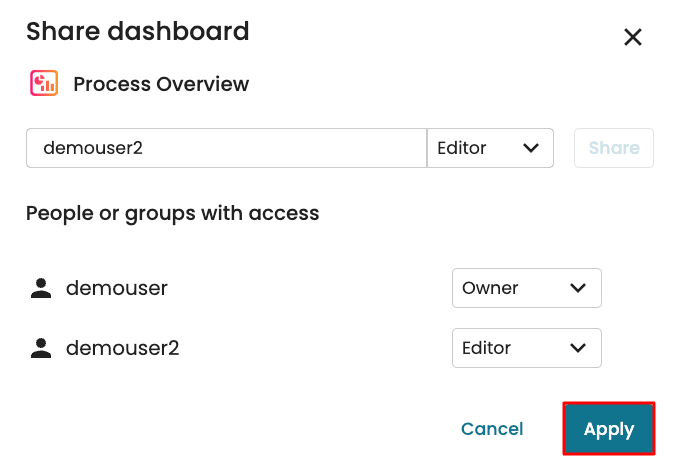The width and height of the screenshot is (683, 470).
Task: Click the Process Overview dashboard name
Action: [x=161, y=84]
